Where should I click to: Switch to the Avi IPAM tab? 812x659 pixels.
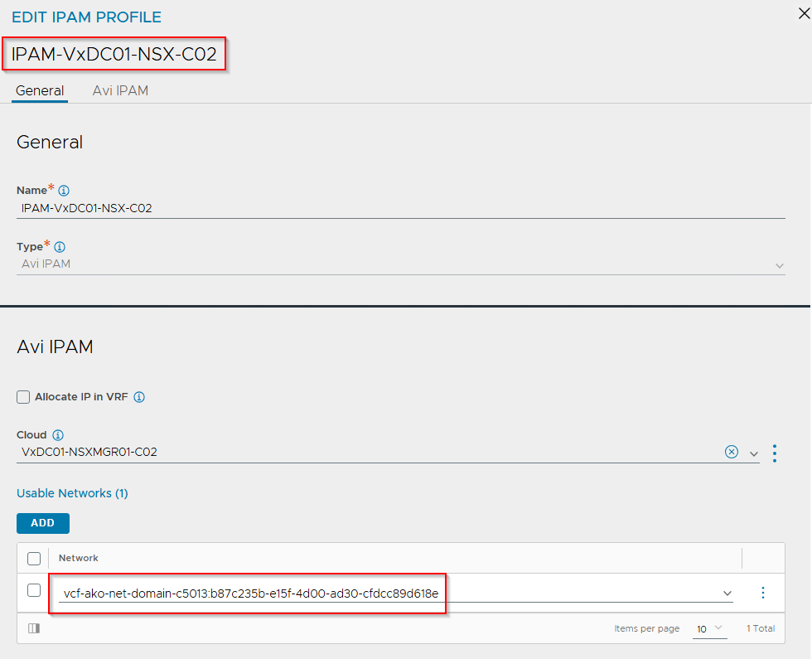[x=121, y=90]
